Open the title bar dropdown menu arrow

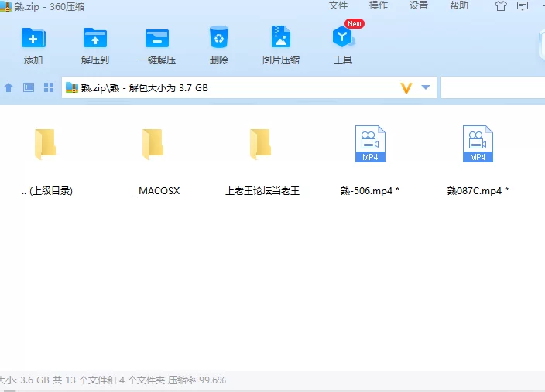click(523, 6)
